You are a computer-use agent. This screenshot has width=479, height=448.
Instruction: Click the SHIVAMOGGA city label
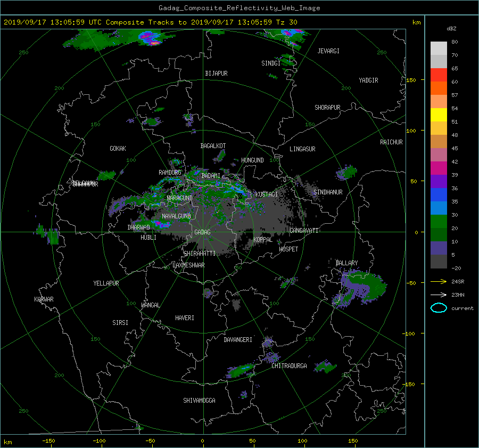coord(199,401)
